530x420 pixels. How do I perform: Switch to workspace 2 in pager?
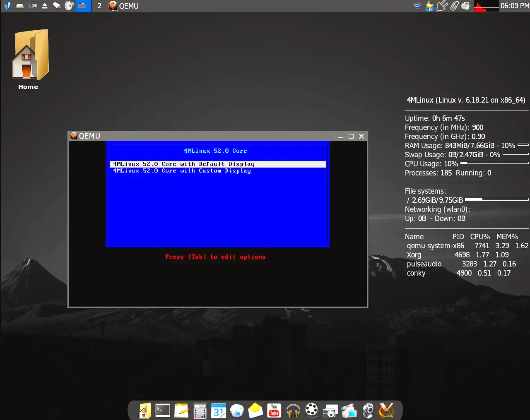click(x=99, y=6)
